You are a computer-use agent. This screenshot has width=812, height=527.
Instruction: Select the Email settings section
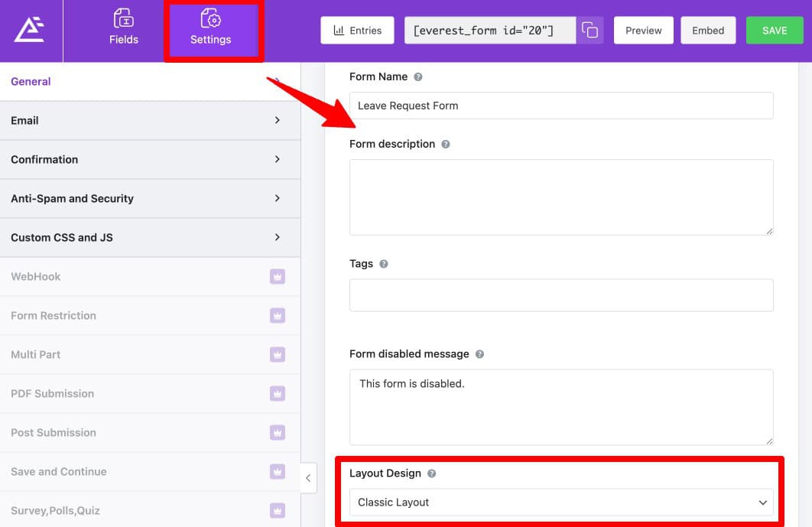tap(150, 120)
